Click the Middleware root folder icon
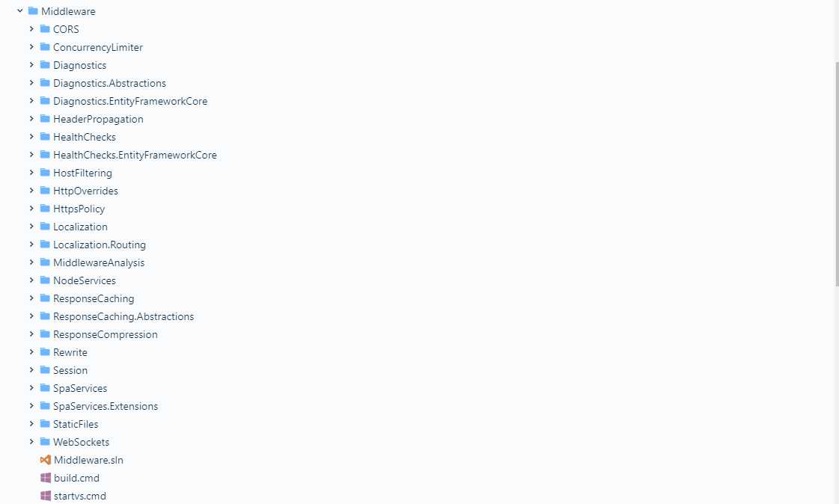 33,10
